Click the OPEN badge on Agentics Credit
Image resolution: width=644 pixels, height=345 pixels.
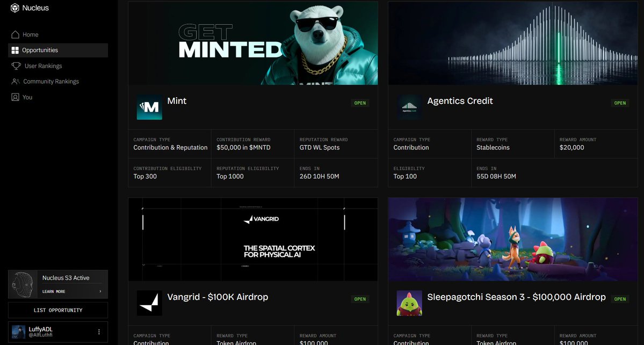620,103
